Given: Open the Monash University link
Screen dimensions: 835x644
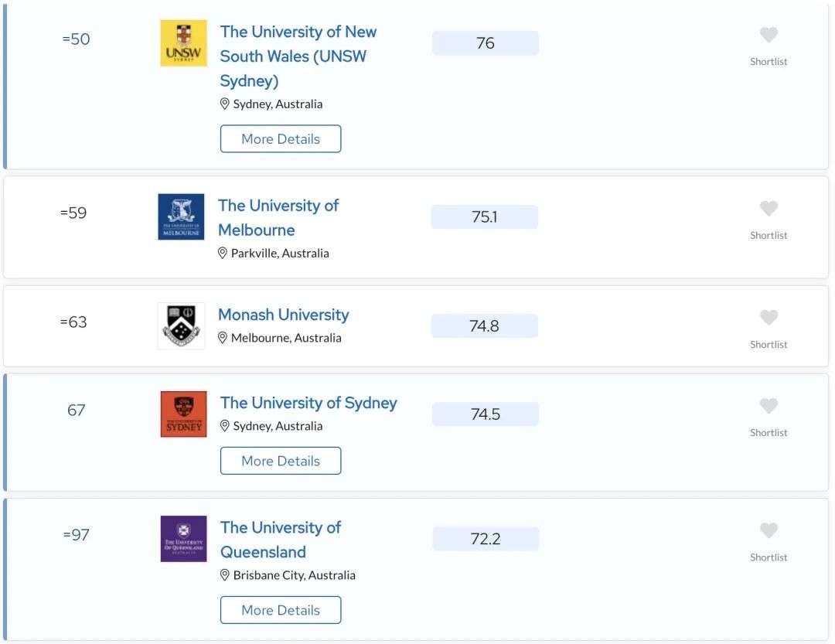Looking at the screenshot, I should [x=283, y=315].
